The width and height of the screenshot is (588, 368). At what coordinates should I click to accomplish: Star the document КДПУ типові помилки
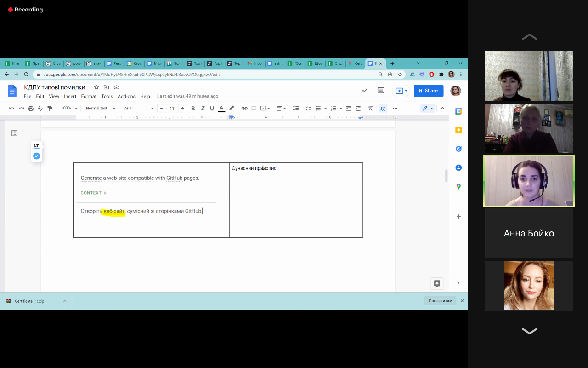(x=96, y=87)
